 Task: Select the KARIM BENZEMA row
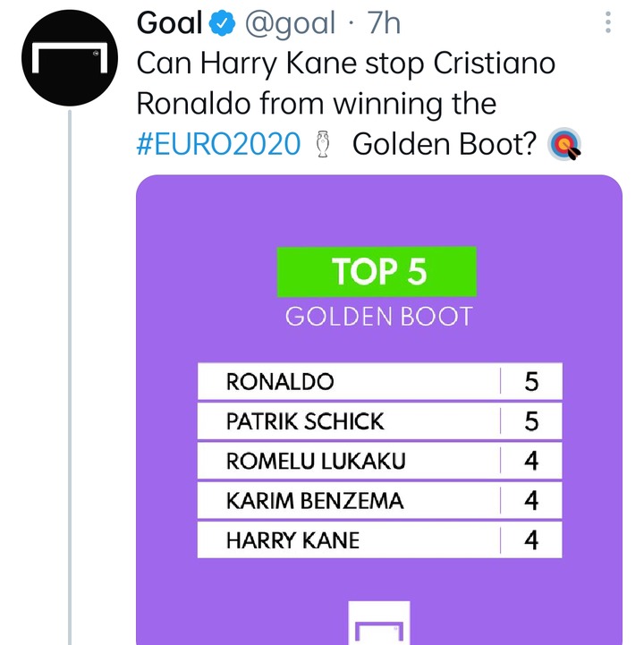pyautogui.click(x=379, y=500)
